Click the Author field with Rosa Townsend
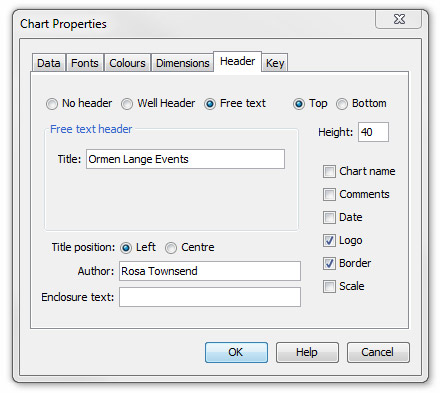The height and width of the screenshot is (393, 440). click(210, 271)
